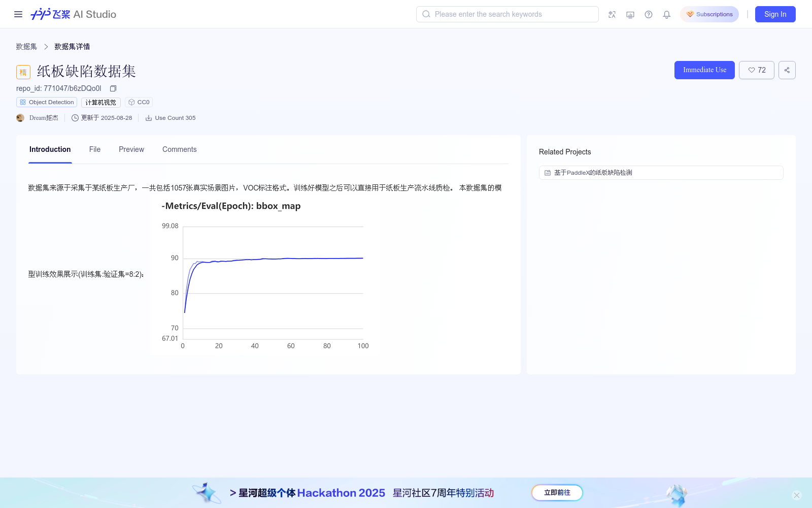Switch to the File tab
This screenshot has height=508, width=812.
[x=95, y=149]
